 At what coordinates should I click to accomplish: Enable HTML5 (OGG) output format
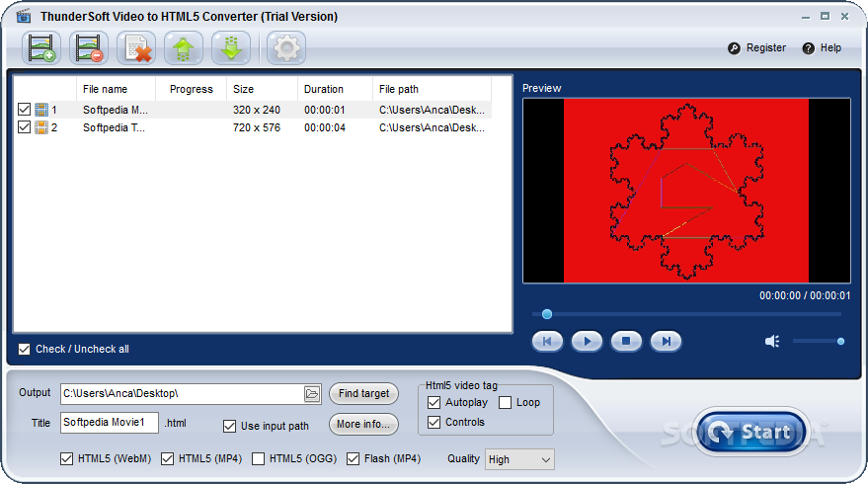pyautogui.click(x=258, y=458)
